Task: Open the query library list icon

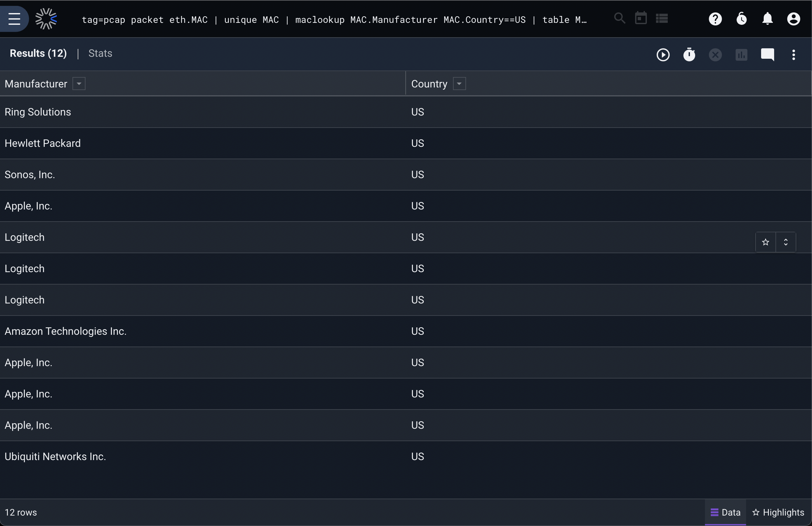Action: click(662, 18)
